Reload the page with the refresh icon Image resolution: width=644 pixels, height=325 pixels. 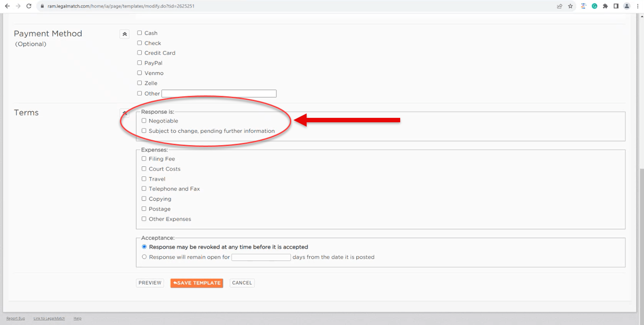[29, 6]
